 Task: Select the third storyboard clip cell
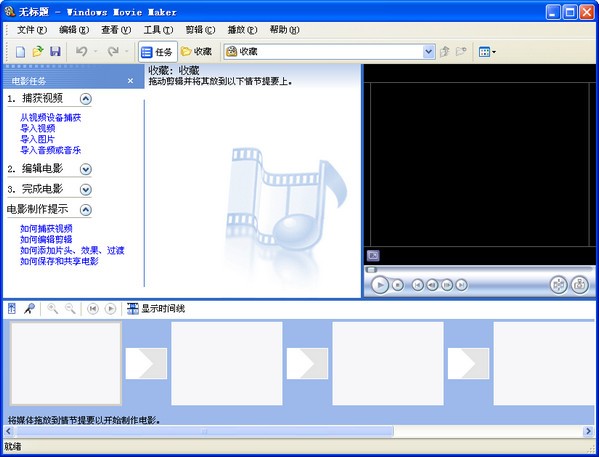[388, 364]
